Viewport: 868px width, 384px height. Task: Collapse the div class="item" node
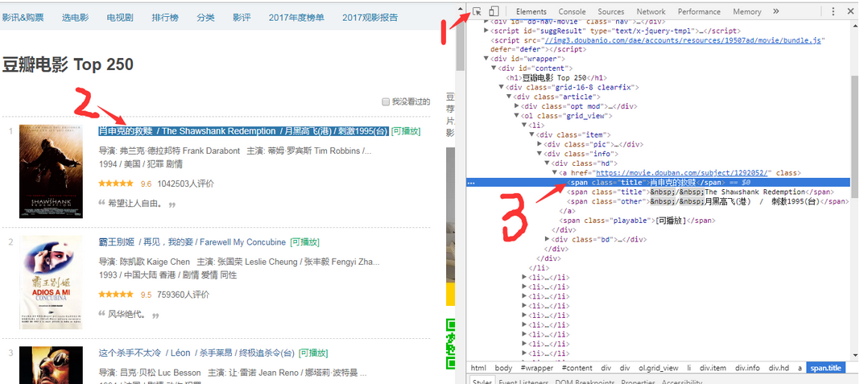coord(532,135)
